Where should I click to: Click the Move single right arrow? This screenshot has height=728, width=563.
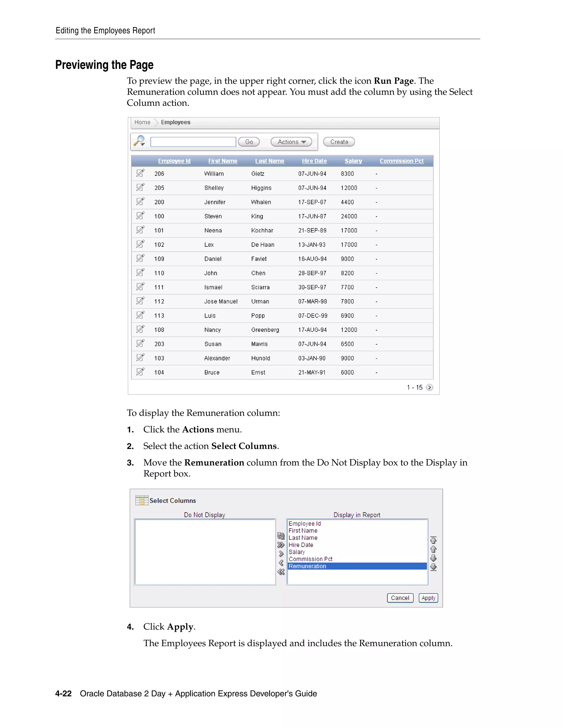(x=281, y=554)
